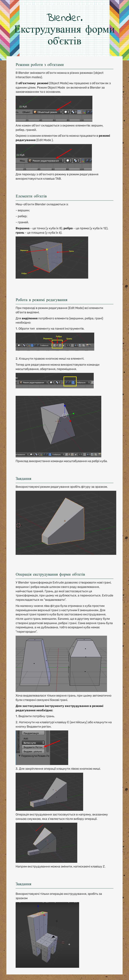
Task: Click the heading Режими роботи з об'єктами
Action: [40, 65]
